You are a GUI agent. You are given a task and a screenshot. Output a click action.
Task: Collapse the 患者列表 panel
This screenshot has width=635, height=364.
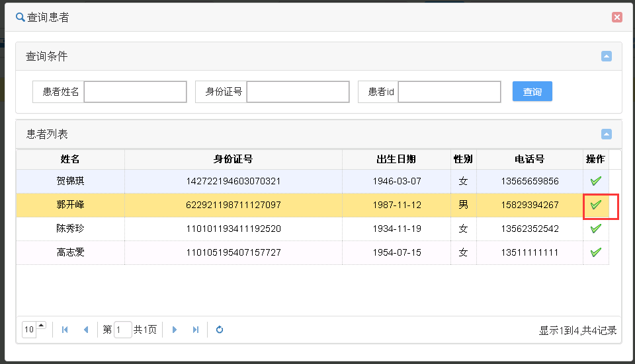606,134
